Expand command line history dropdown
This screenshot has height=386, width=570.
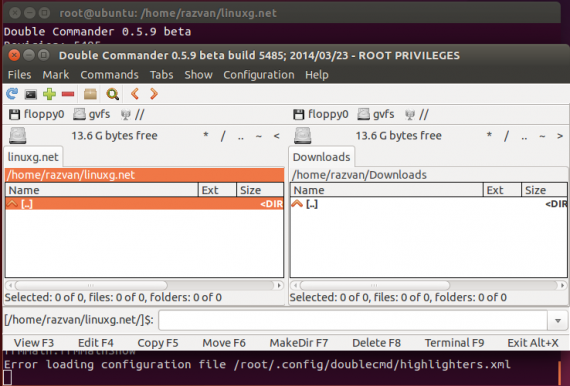[558, 321]
